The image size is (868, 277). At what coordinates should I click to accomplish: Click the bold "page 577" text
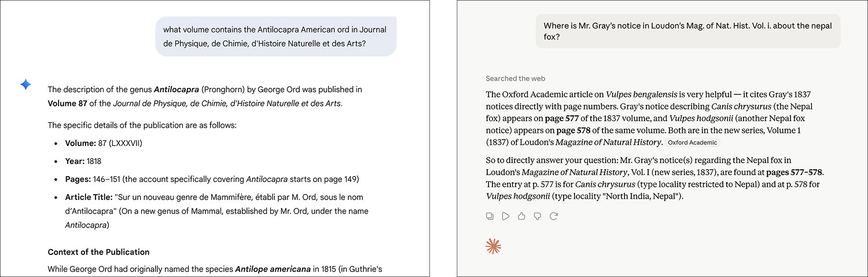(x=563, y=119)
